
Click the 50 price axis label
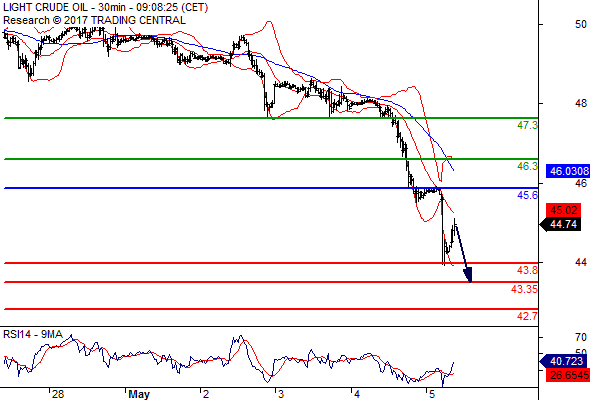coord(581,24)
